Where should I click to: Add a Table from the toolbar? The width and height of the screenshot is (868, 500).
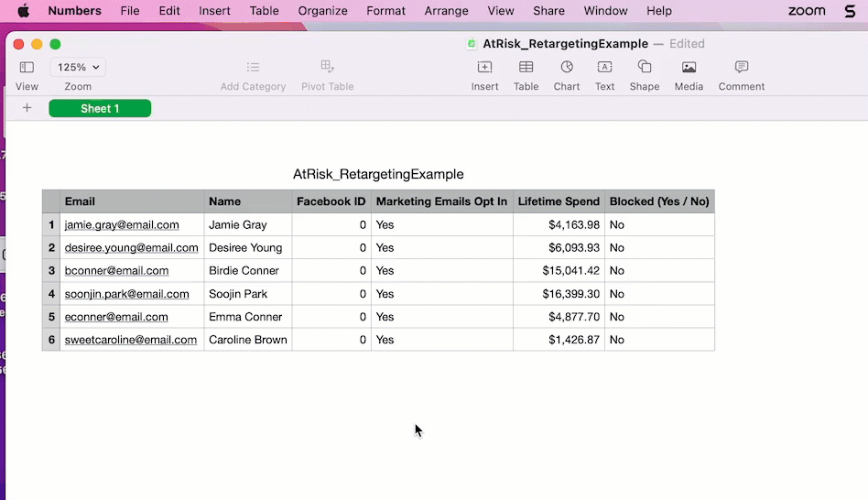526,68
